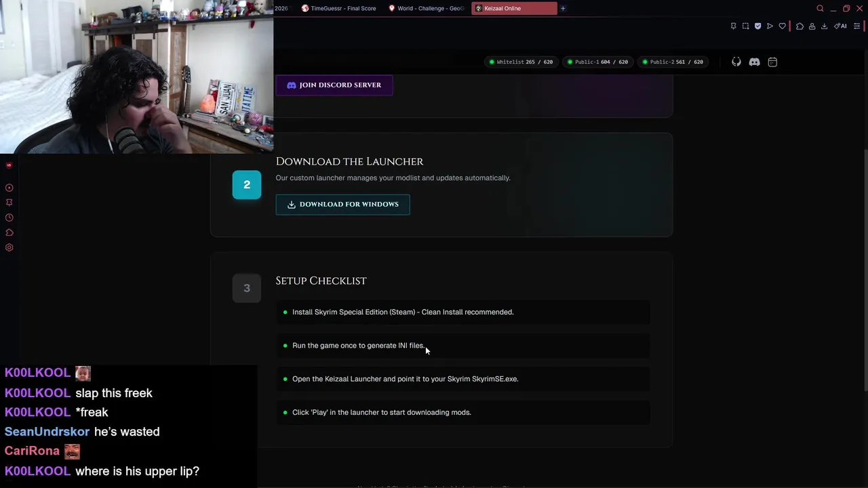Click the red badge icon in the sidebar
The height and width of the screenshot is (488, 868).
pyautogui.click(x=9, y=165)
